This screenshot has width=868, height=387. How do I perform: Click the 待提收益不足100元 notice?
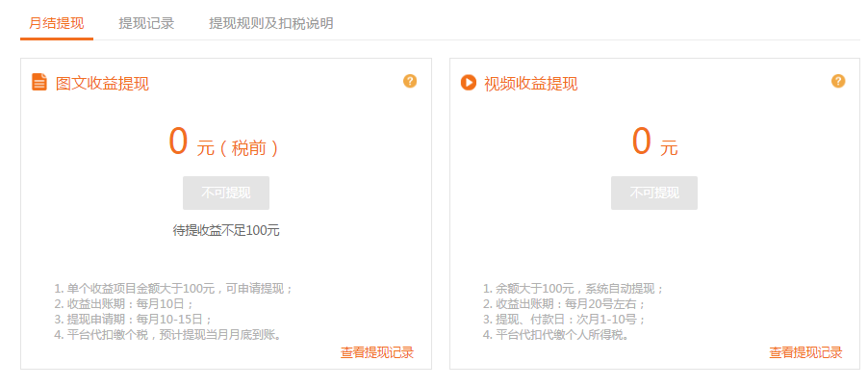point(226,230)
